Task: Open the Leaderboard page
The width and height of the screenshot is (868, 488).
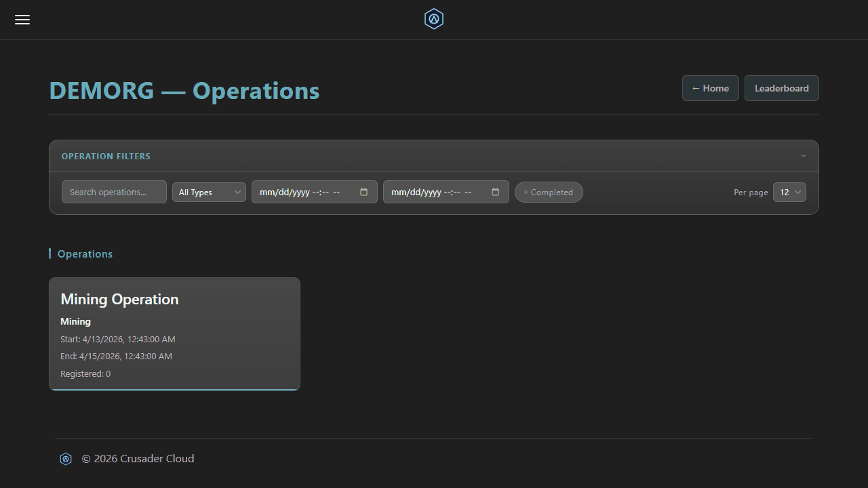Action: pyautogui.click(x=781, y=88)
